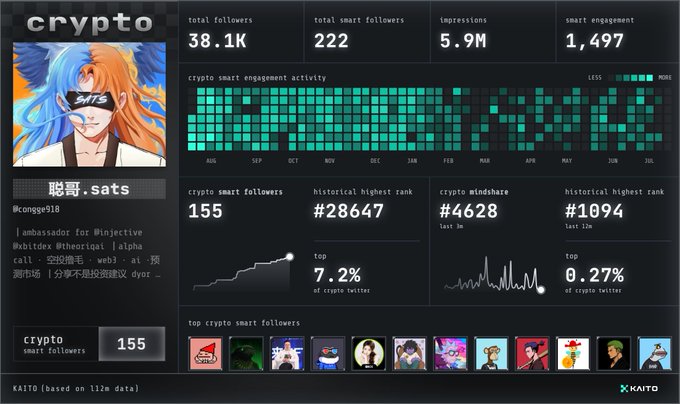The width and height of the screenshot is (680, 404).
Task: Select the FEB month label
Action: click(x=448, y=161)
